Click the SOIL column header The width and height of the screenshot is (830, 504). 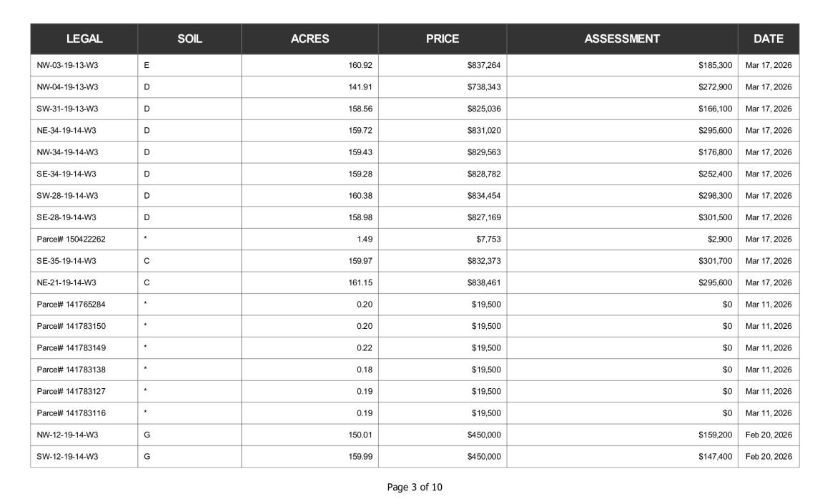[189, 39]
